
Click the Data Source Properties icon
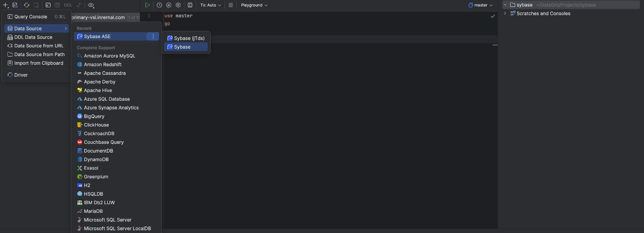[x=15, y=5]
